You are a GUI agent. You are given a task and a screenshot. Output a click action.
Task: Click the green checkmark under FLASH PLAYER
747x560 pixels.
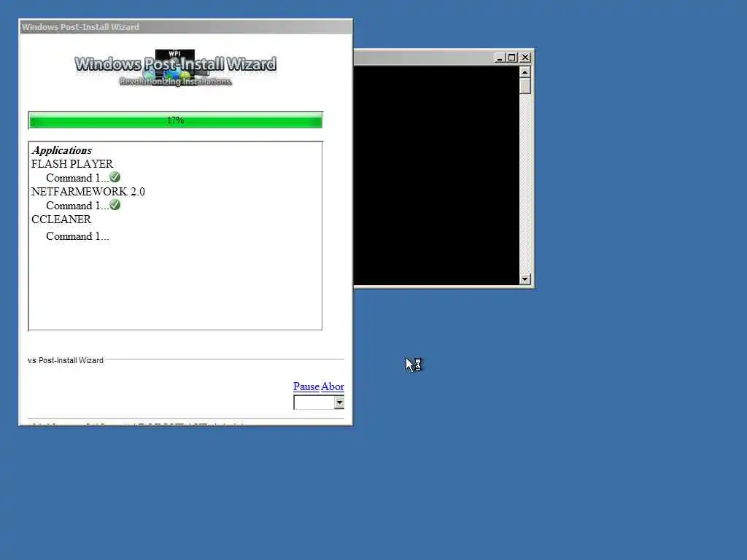[115, 178]
